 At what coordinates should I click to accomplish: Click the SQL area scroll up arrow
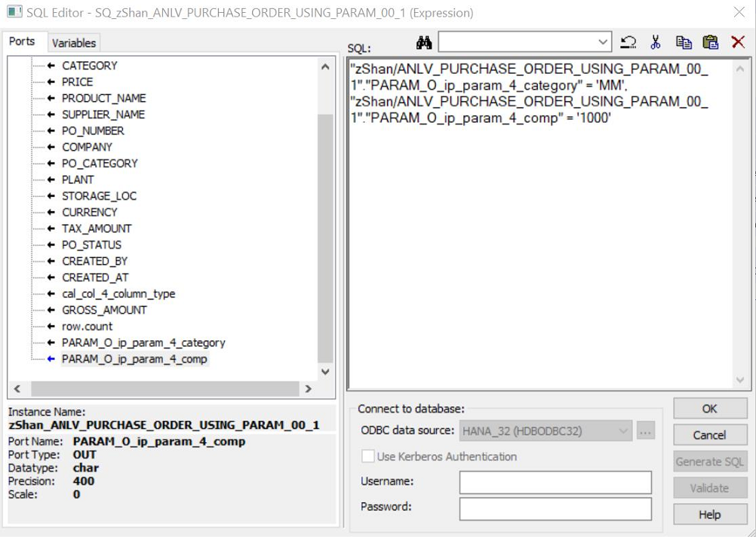click(740, 69)
